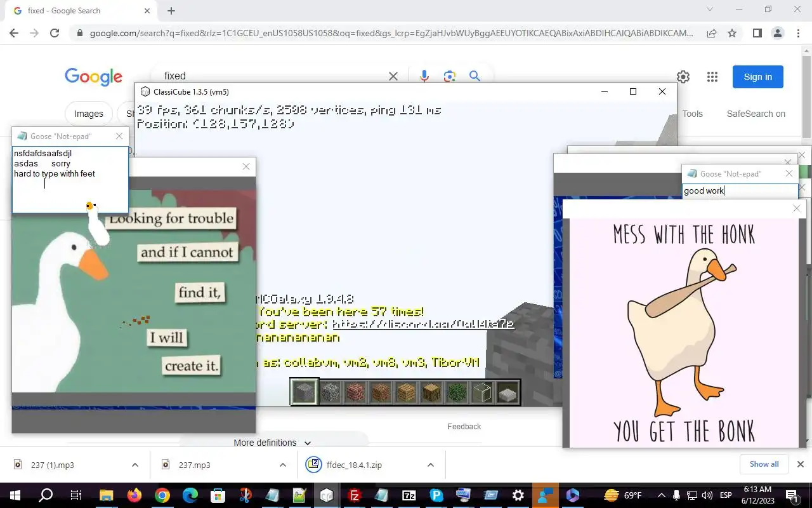Click the 'Mess with the honk' goose image
Viewport: 812px width, 508px height.
click(x=684, y=333)
